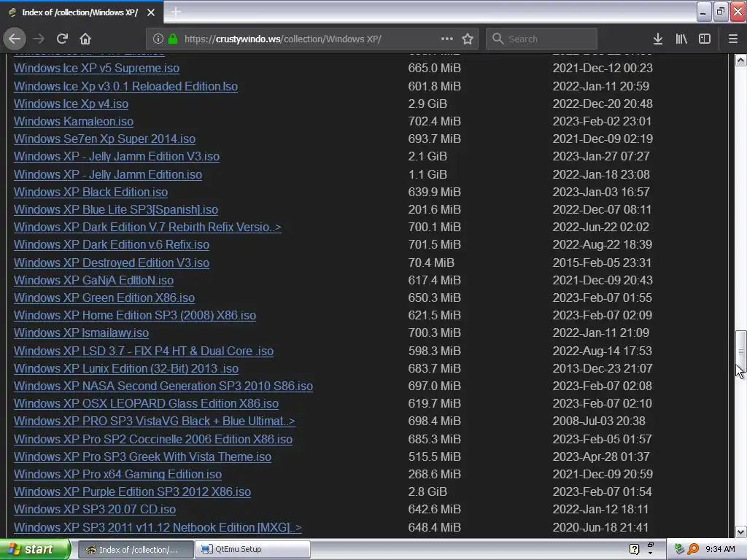
Task: Open the downloads panel
Action: tap(658, 39)
